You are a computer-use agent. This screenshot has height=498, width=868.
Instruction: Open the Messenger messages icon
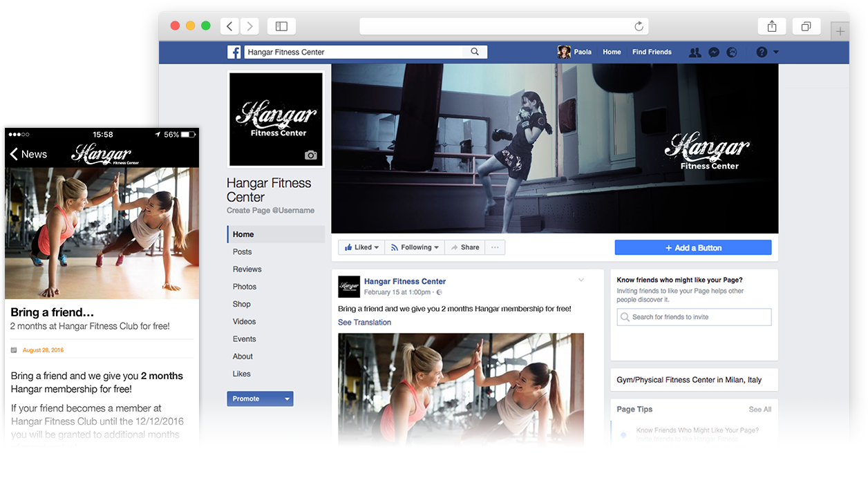coord(715,52)
